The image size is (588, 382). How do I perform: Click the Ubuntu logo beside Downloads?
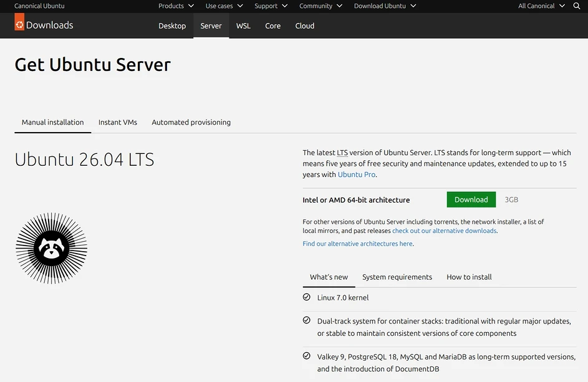pos(19,22)
